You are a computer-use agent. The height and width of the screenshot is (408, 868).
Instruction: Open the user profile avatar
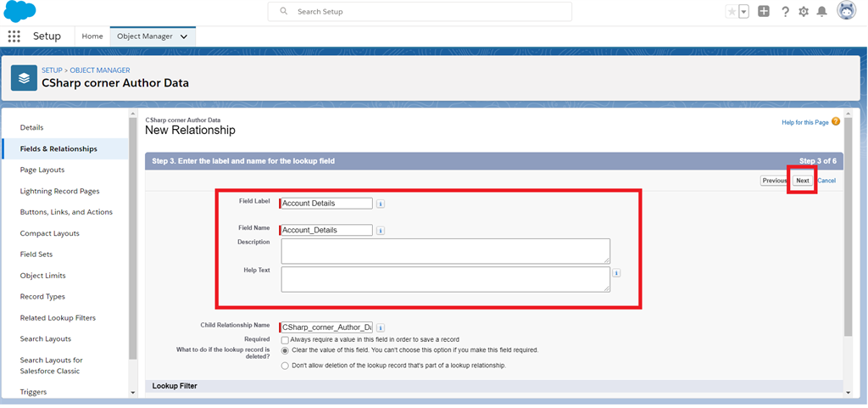pos(847,11)
